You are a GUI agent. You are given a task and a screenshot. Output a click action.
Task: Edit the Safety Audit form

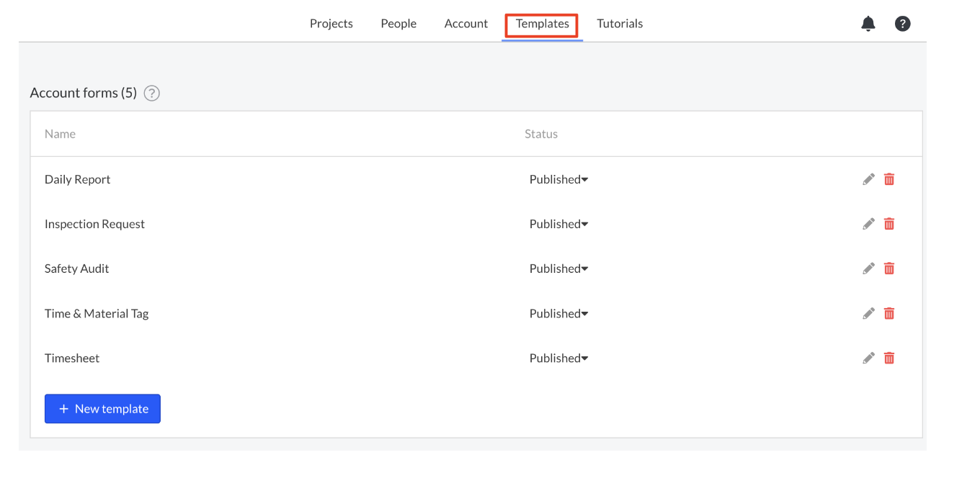pyautogui.click(x=868, y=268)
